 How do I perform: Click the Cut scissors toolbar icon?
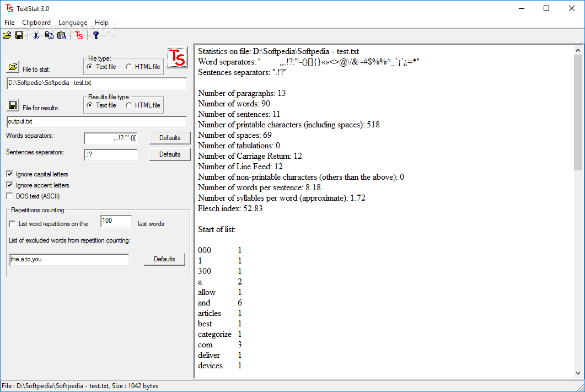(x=36, y=35)
